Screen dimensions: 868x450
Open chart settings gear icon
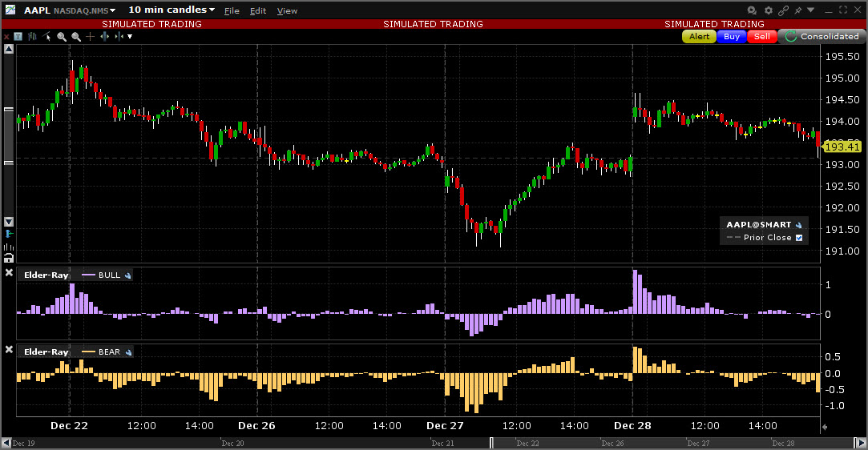(769, 10)
